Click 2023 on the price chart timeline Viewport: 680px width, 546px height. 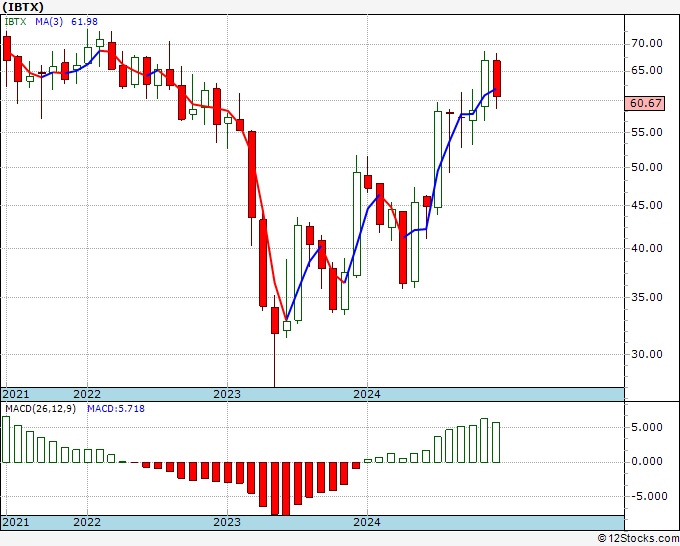[227, 394]
